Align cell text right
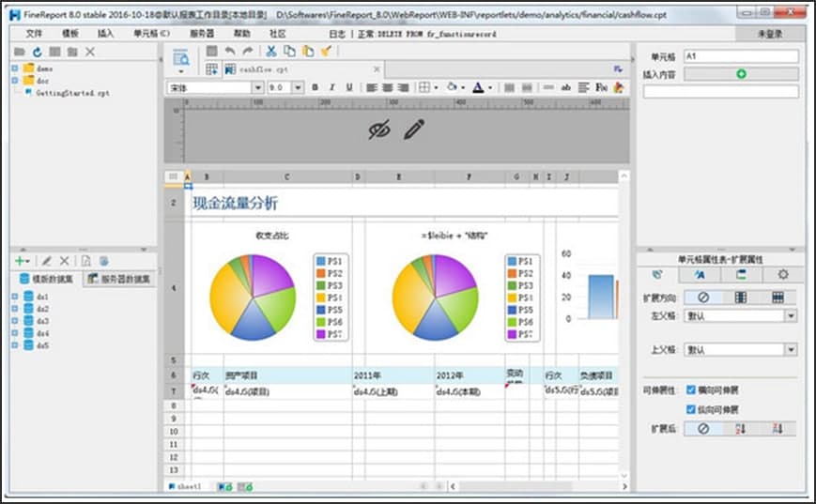 pyautogui.click(x=404, y=87)
